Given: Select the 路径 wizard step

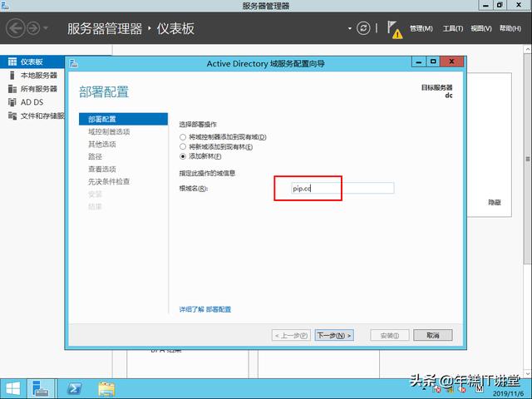Looking at the screenshot, I should point(95,156).
